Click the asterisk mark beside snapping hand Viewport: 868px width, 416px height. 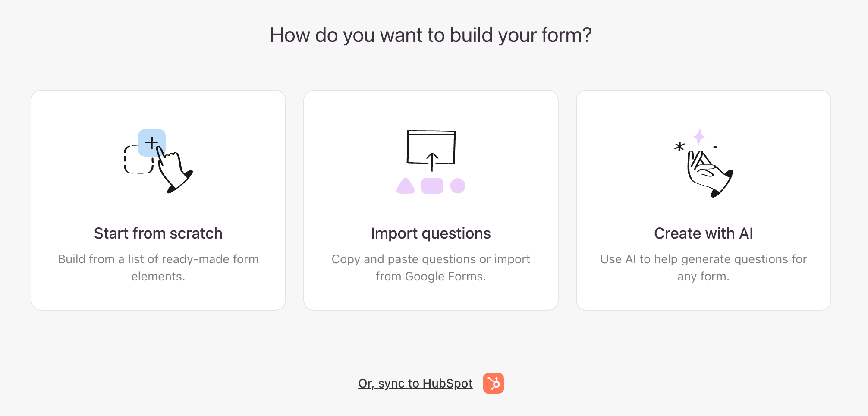[679, 147]
